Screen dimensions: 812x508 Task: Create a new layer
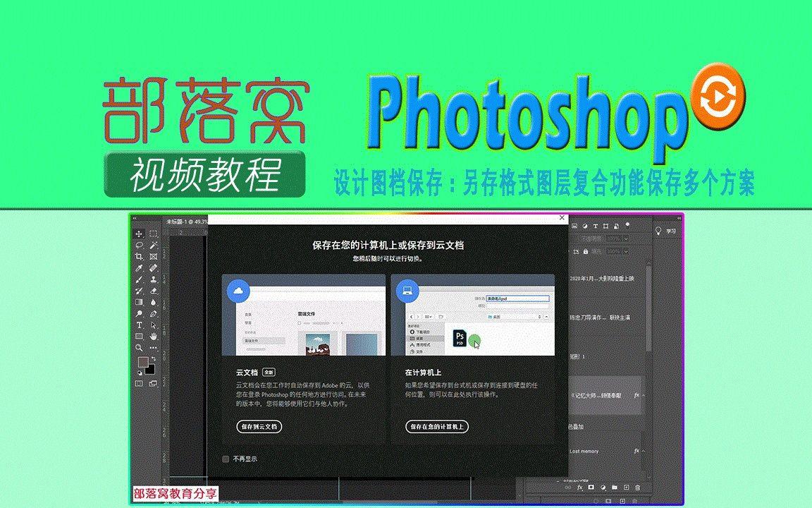click(626, 488)
